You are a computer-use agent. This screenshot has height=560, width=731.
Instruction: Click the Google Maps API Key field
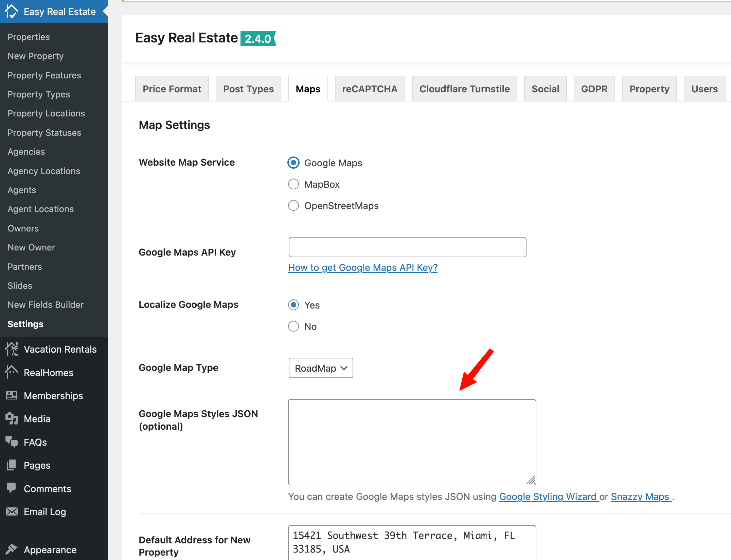coord(407,247)
